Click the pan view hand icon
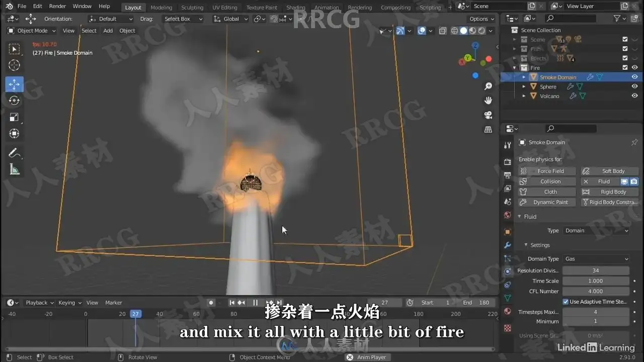 click(x=488, y=101)
